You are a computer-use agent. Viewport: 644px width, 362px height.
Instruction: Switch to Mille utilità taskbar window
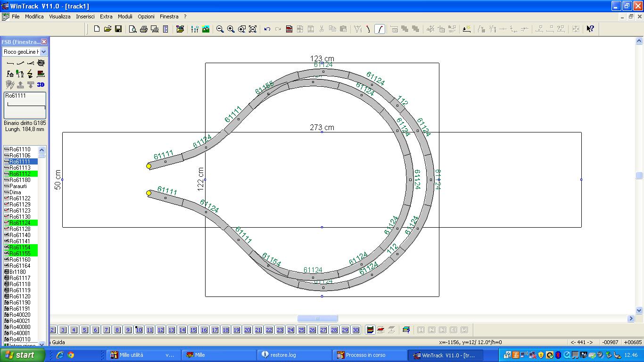tap(143, 355)
